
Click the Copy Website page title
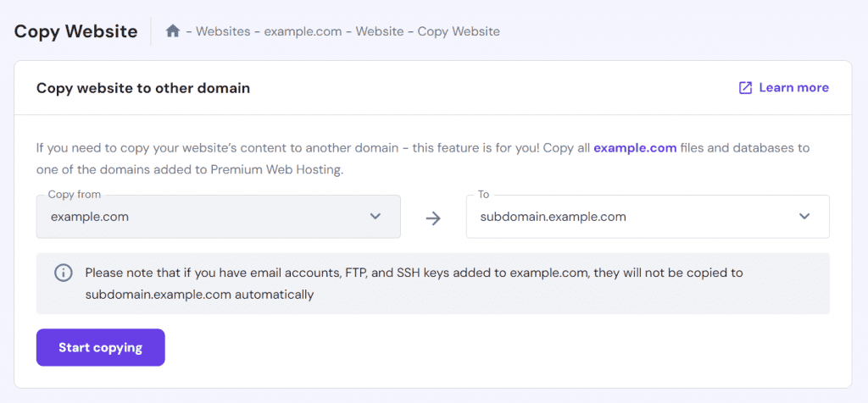tap(75, 31)
